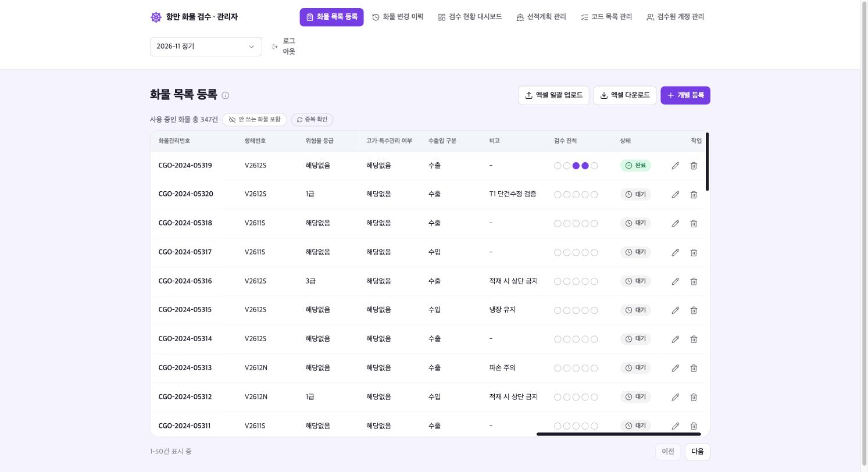Delete cargo CGO-2024-05316 with trash icon
Screen dimensions: 868x472
tap(694, 281)
